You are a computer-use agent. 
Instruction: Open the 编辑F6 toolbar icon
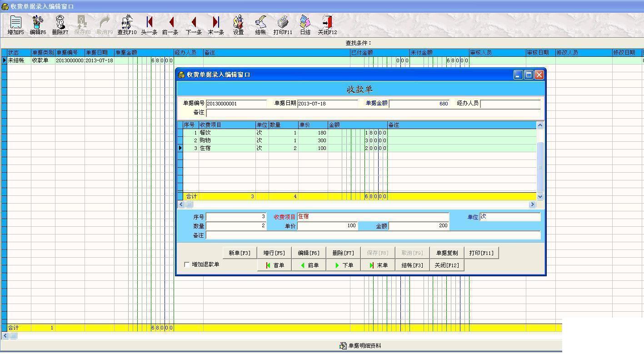pos(38,25)
